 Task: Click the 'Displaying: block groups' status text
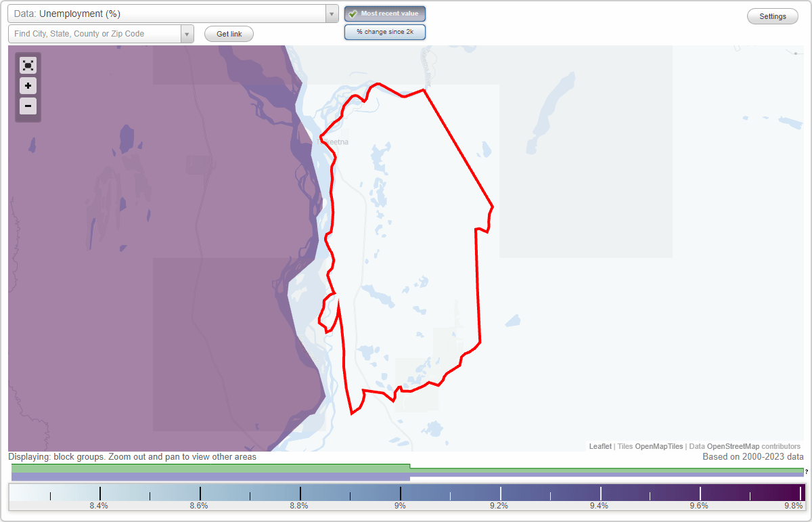point(133,457)
